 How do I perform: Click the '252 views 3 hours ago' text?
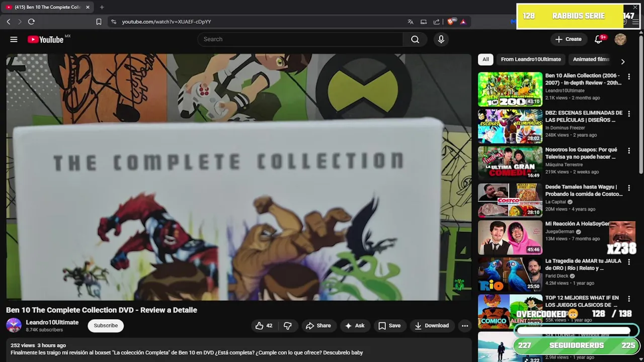tap(38, 345)
